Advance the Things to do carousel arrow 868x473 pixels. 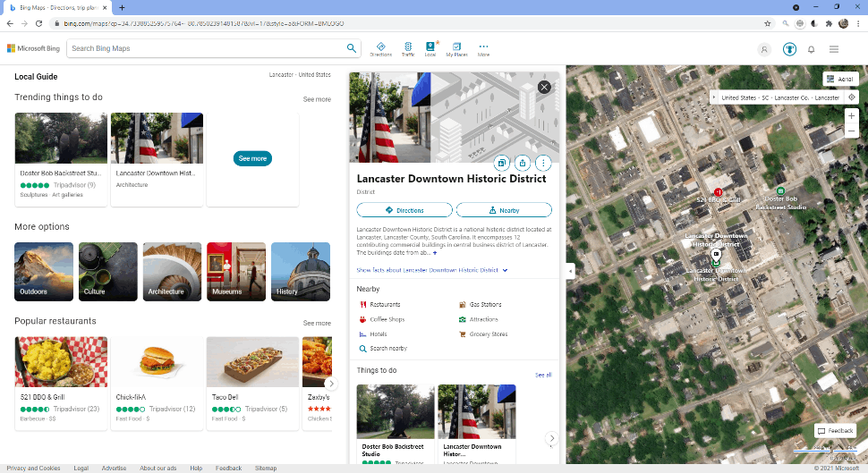pyautogui.click(x=551, y=438)
